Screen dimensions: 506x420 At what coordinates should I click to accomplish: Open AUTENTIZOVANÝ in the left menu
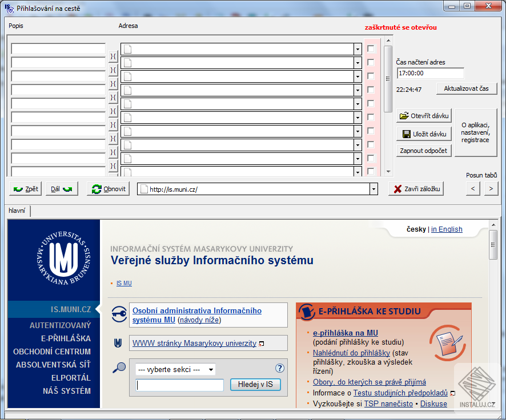61,325
